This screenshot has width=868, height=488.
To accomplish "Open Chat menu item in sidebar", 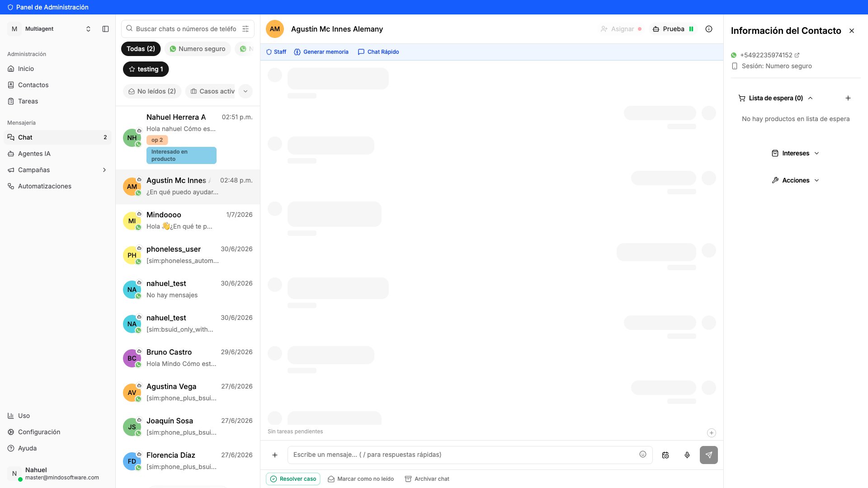I will tap(58, 137).
